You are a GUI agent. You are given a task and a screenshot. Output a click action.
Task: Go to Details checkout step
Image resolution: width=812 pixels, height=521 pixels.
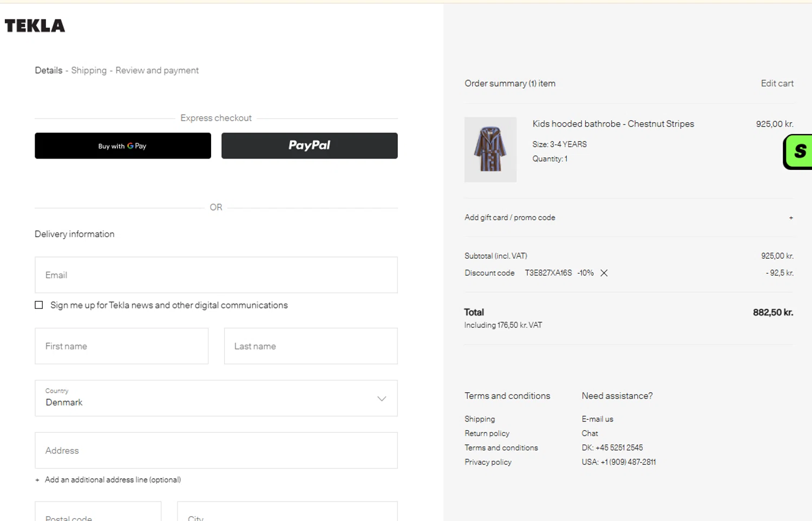coord(49,70)
